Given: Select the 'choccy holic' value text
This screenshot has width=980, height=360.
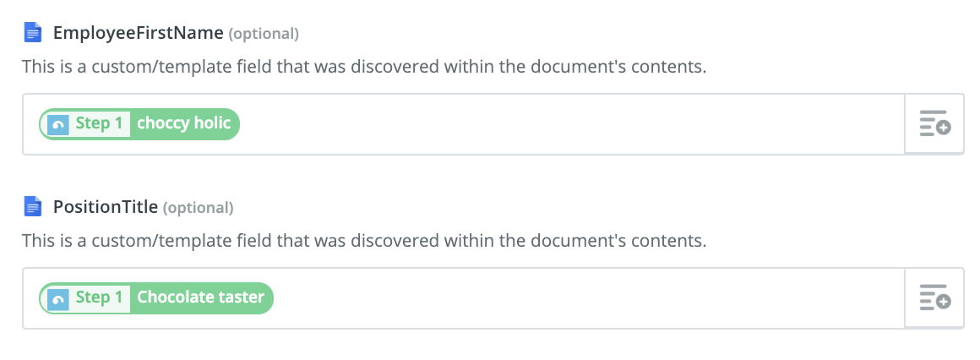Looking at the screenshot, I should [184, 123].
